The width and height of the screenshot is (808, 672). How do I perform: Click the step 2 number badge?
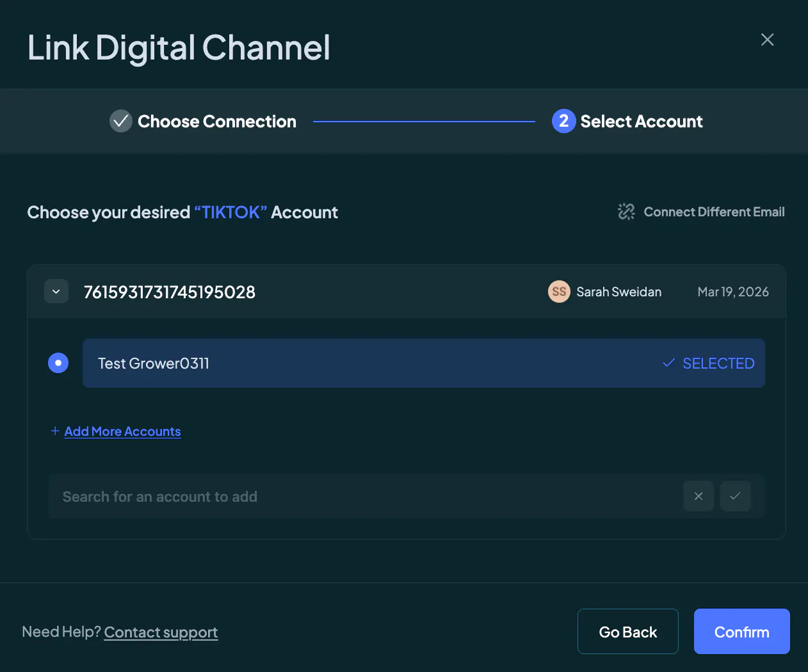click(x=563, y=121)
